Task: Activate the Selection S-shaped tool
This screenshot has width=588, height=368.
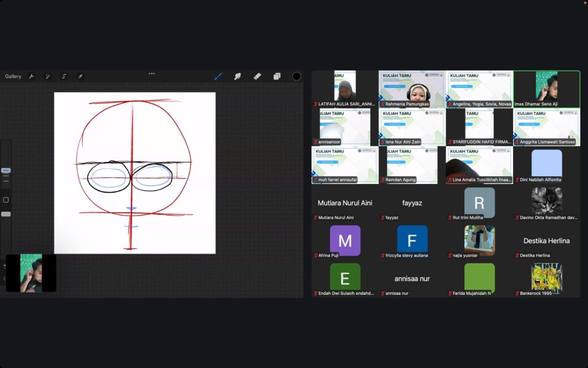Action: (x=64, y=77)
